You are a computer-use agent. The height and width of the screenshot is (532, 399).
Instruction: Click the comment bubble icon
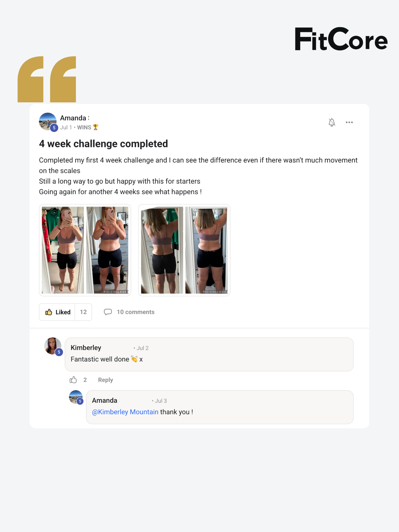click(x=108, y=312)
